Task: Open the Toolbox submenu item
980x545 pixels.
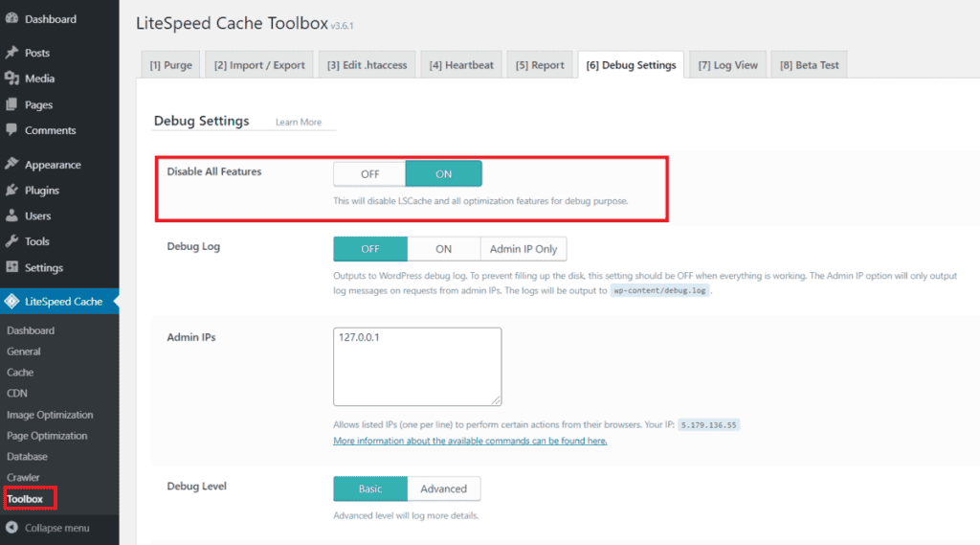Action: pyautogui.click(x=25, y=499)
